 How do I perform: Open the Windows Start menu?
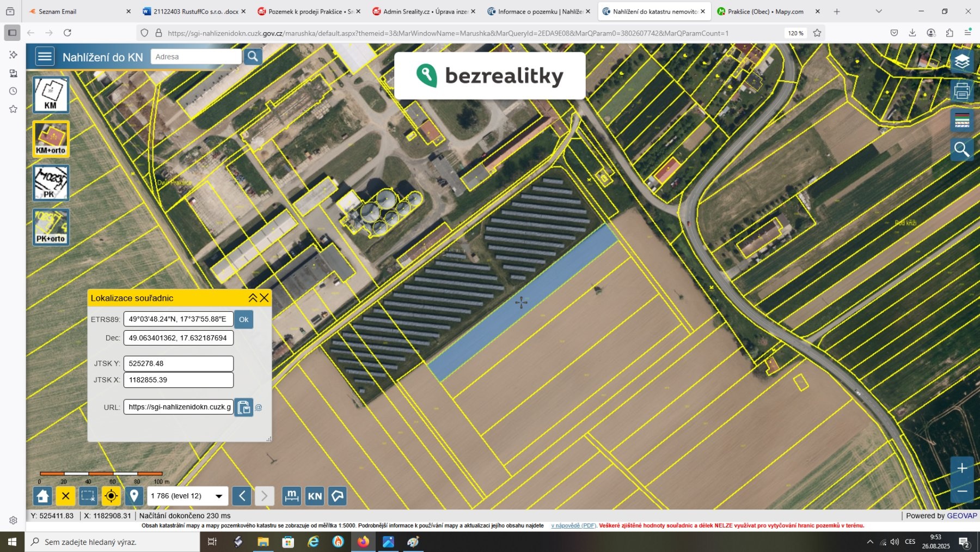coord(12,542)
